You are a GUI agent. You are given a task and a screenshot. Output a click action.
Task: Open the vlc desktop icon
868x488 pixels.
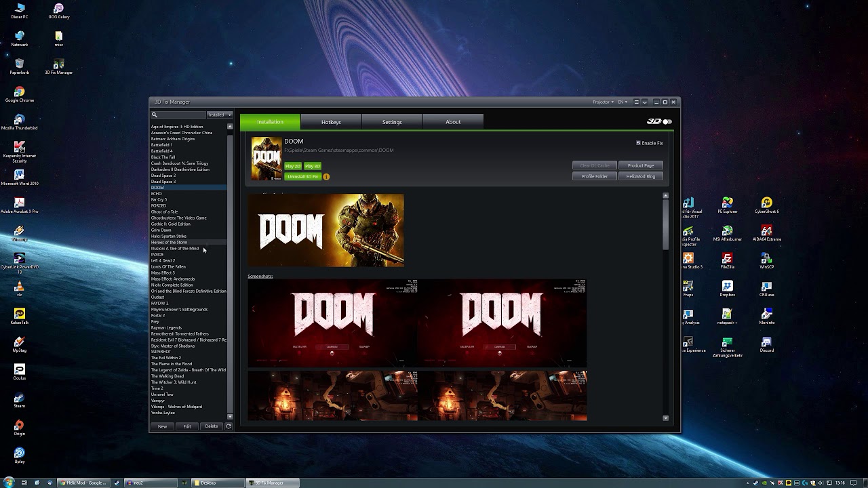coord(20,289)
